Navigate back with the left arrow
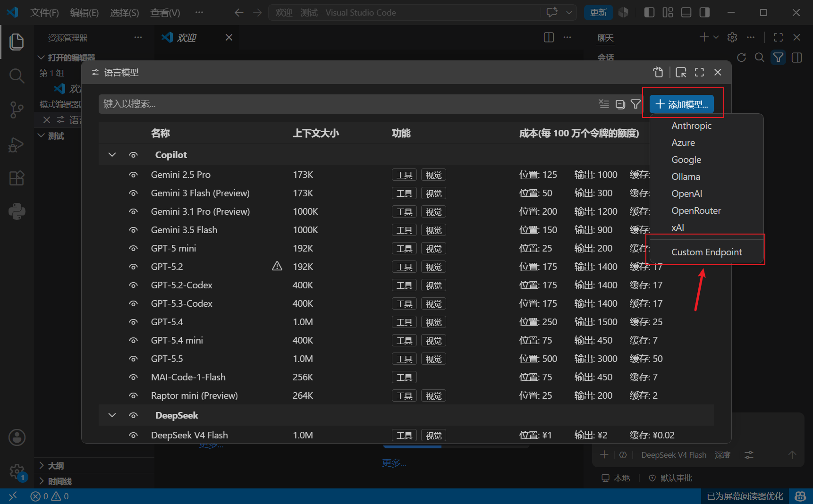 point(239,13)
